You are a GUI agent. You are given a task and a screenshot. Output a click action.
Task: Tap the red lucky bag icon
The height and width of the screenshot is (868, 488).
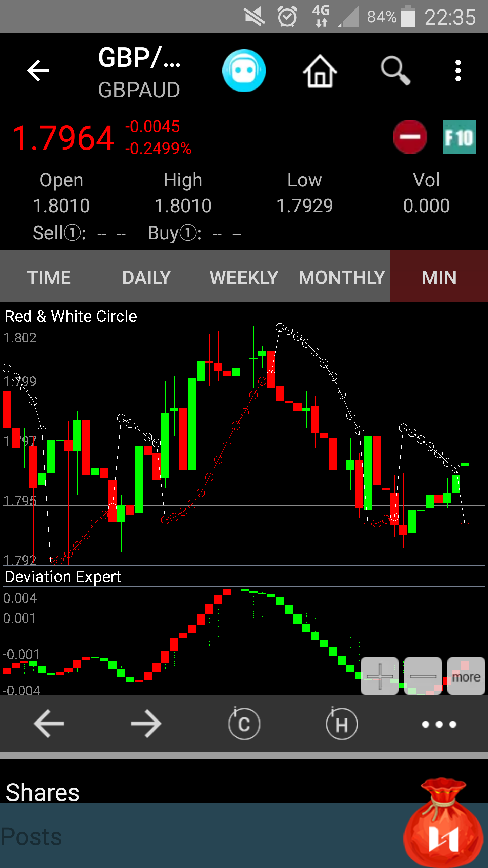(x=444, y=823)
